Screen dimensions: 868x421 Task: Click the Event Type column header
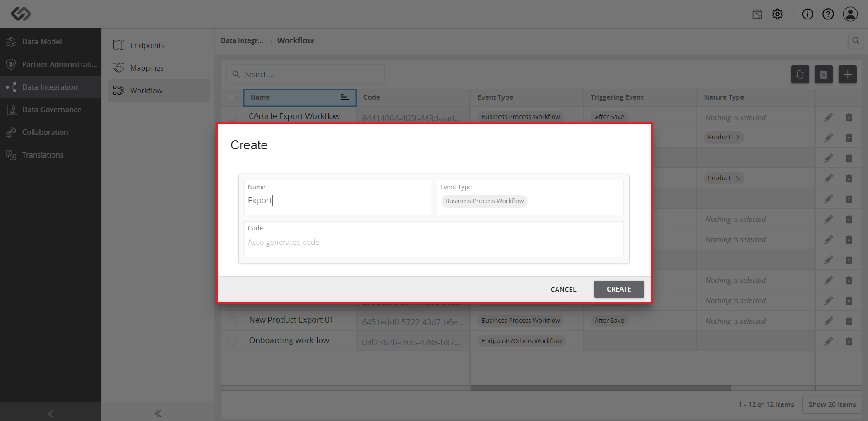(527, 97)
